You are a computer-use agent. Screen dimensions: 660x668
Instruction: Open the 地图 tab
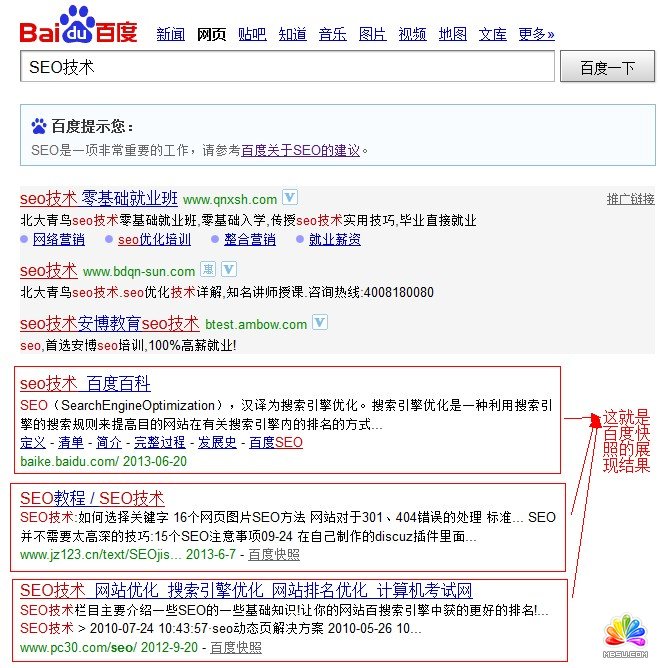452,34
